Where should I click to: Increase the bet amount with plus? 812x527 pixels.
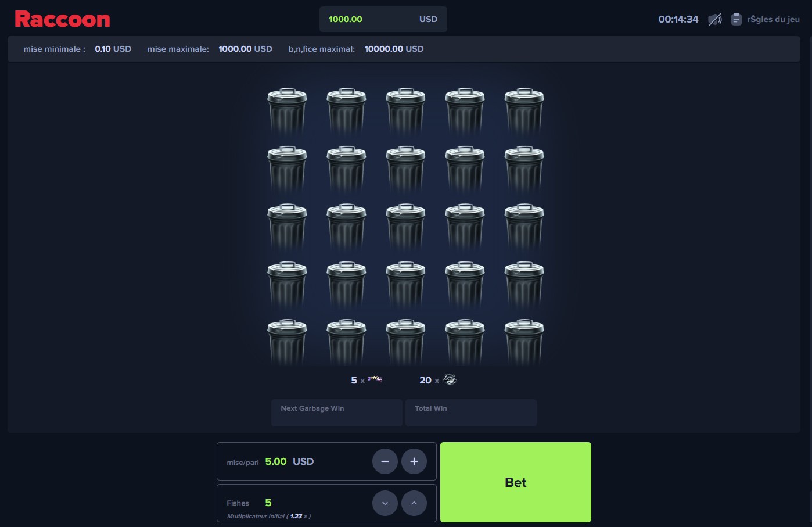pyautogui.click(x=414, y=461)
